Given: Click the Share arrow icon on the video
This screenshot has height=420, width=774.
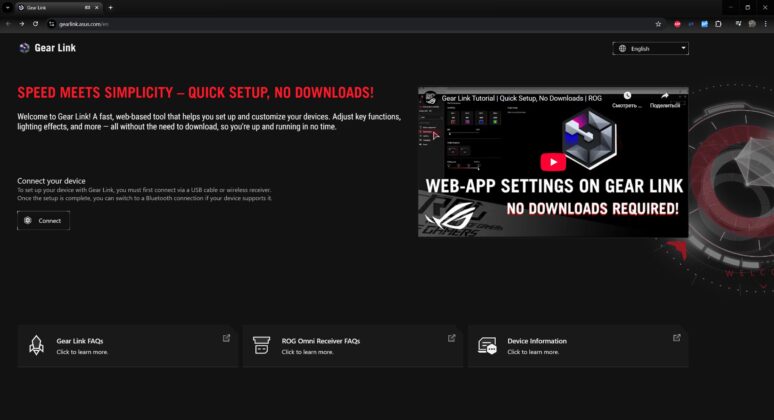Looking at the screenshot, I should [665, 96].
